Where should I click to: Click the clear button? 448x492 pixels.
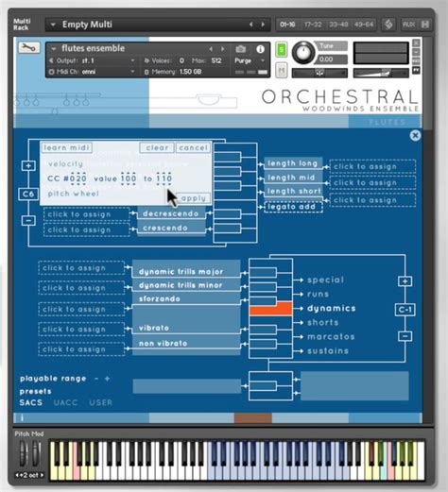[157, 147]
